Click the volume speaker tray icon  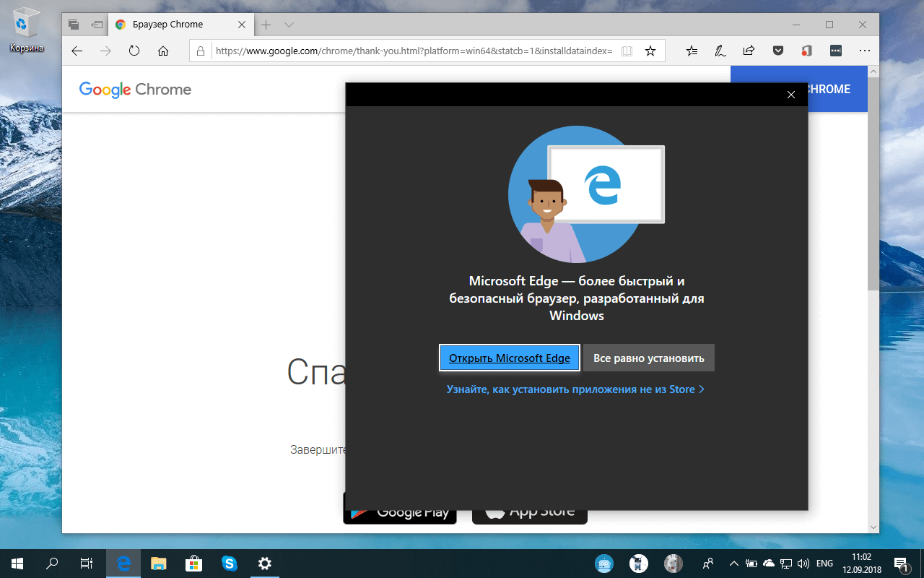pyautogui.click(x=803, y=564)
